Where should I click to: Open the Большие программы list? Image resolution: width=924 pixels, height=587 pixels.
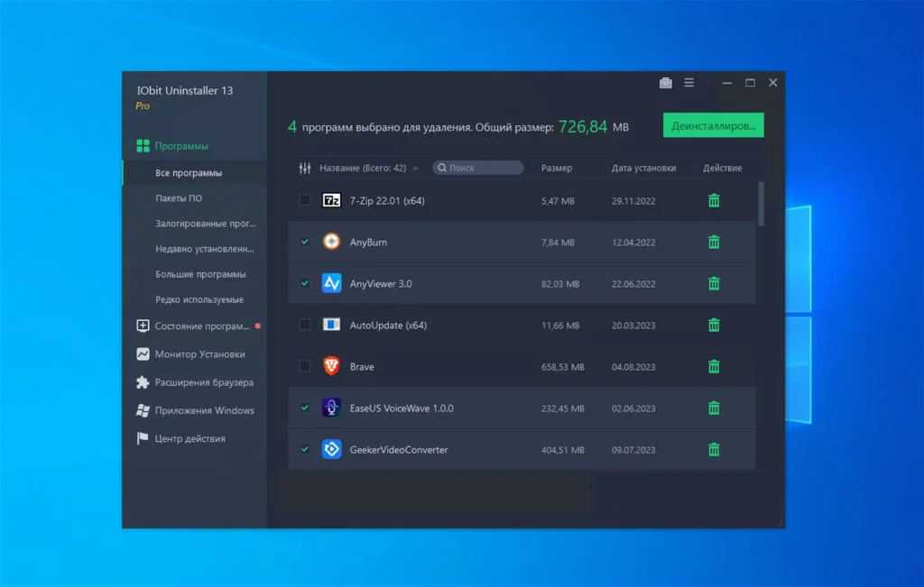point(200,274)
